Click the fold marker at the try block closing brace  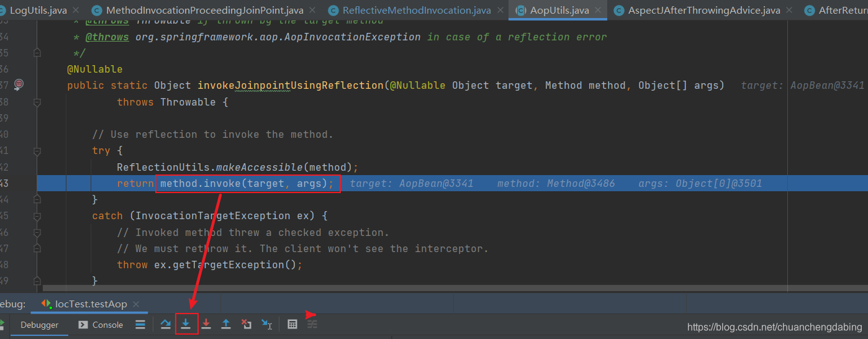tap(37, 199)
